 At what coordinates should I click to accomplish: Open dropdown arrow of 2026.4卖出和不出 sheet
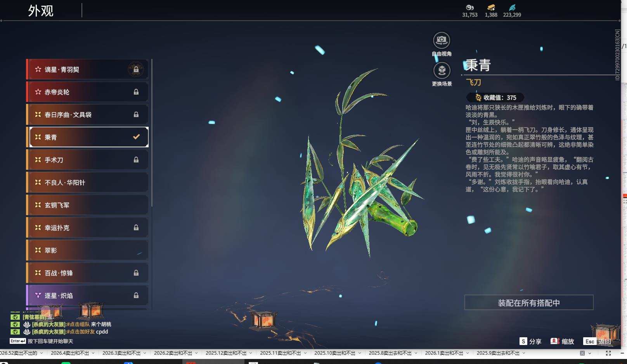(93, 353)
